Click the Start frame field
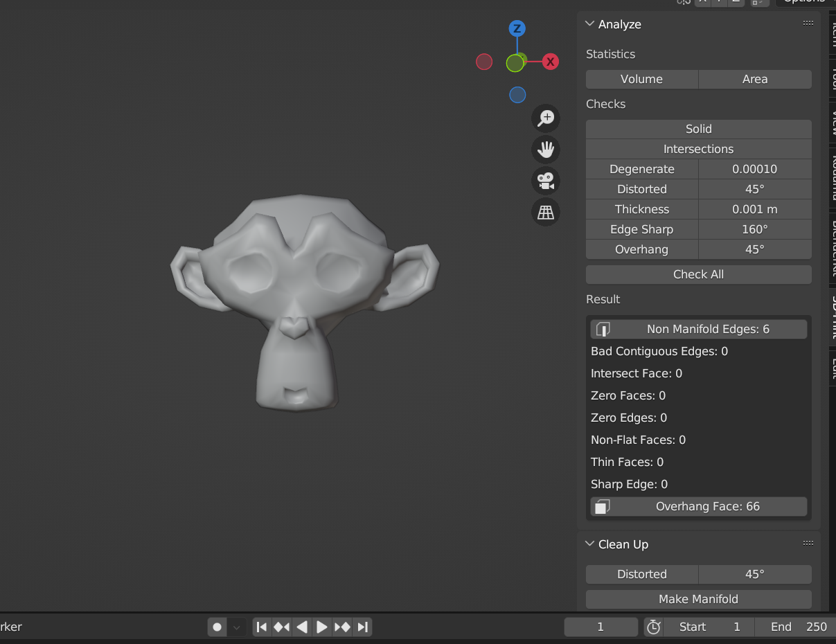Viewport: 836px width, 644px height. (x=709, y=627)
